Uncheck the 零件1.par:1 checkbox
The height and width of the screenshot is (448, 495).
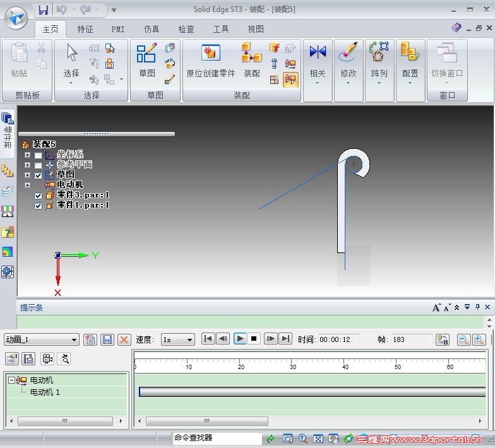click(38, 206)
